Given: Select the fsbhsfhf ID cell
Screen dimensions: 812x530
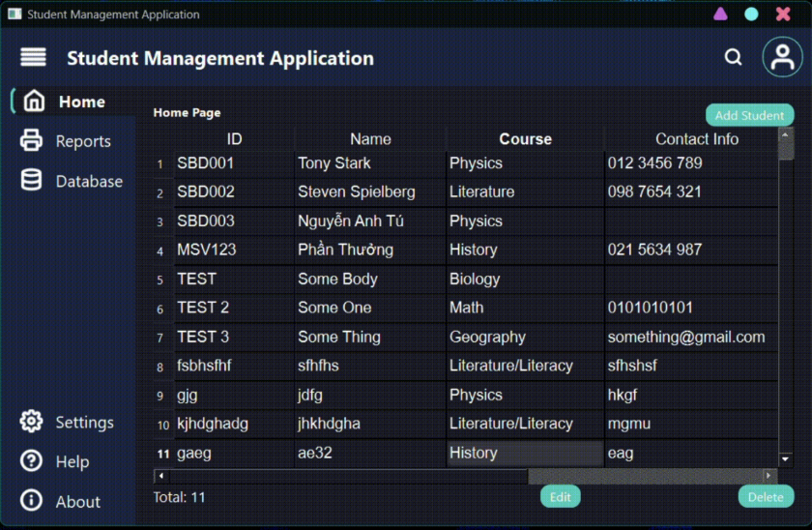Looking at the screenshot, I should coord(234,366).
